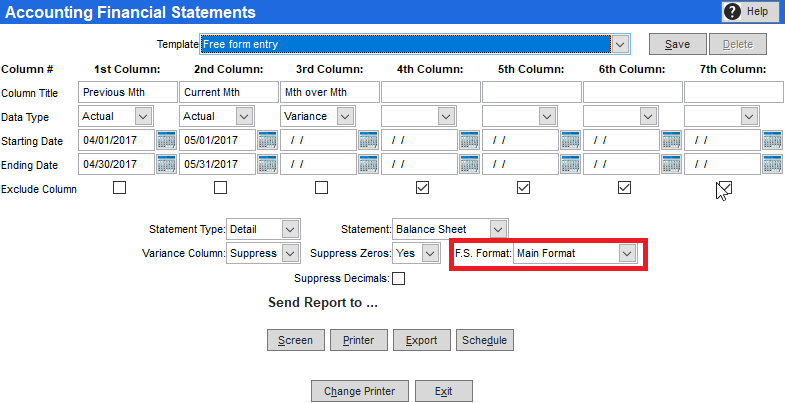Click the Export button
The height and width of the screenshot is (403, 785).
(x=421, y=340)
